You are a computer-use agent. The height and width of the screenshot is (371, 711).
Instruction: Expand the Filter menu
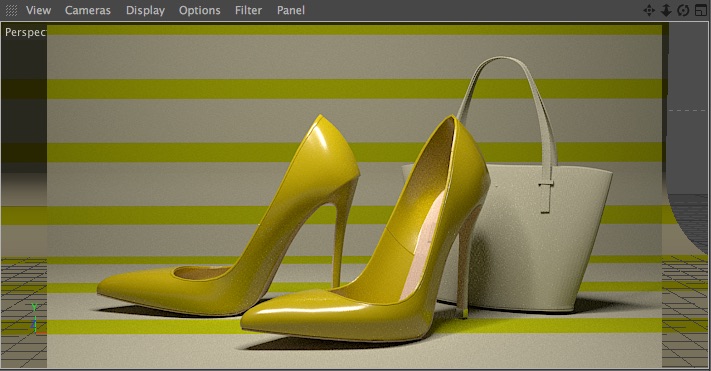tap(248, 10)
